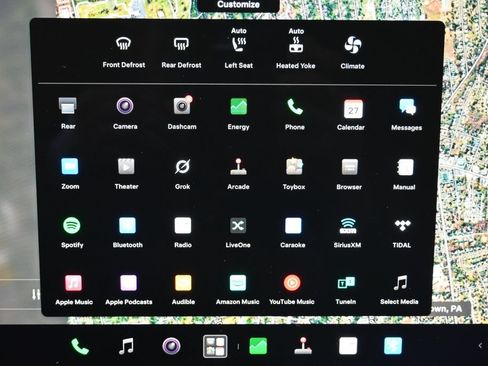Tap the camera icon in the bottom dock
This screenshot has height=366, width=488.
coord(171,346)
